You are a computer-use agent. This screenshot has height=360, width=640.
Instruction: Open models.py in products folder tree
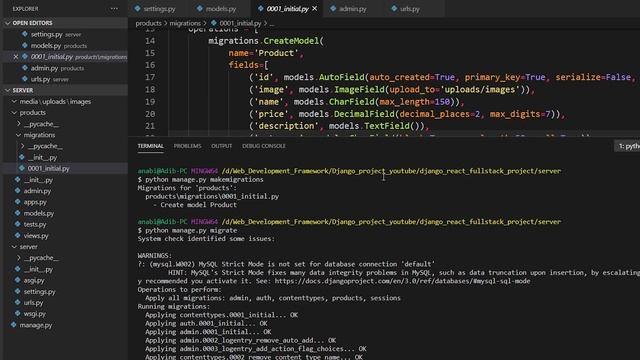click(38, 213)
